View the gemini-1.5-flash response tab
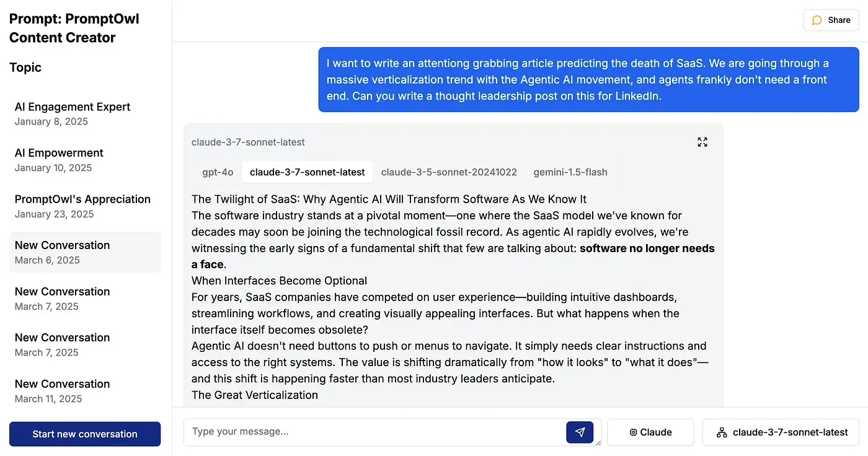This screenshot has height=456, width=868. pyautogui.click(x=570, y=172)
